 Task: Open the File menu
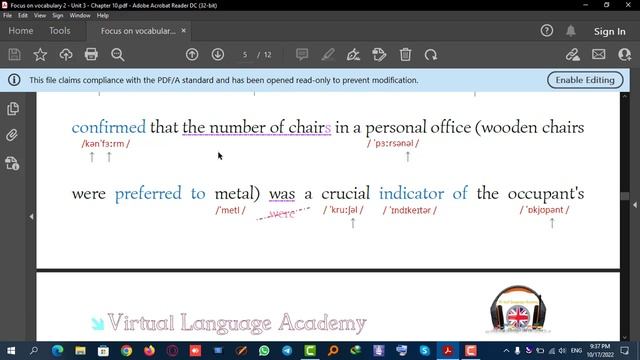pos(7,16)
